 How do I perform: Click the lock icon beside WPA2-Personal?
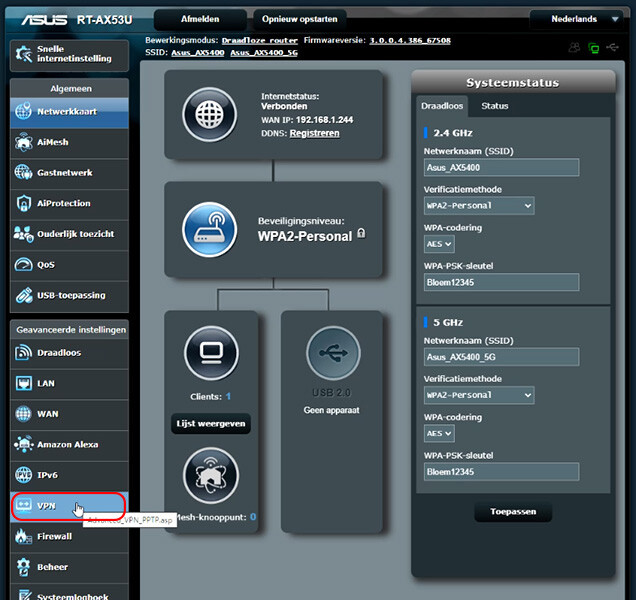click(361, 233)
